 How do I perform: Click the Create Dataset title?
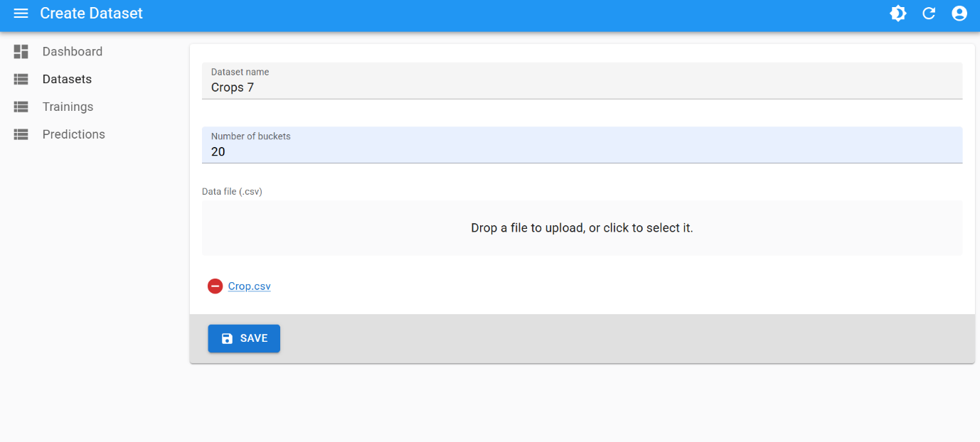(x=90, y=13)
